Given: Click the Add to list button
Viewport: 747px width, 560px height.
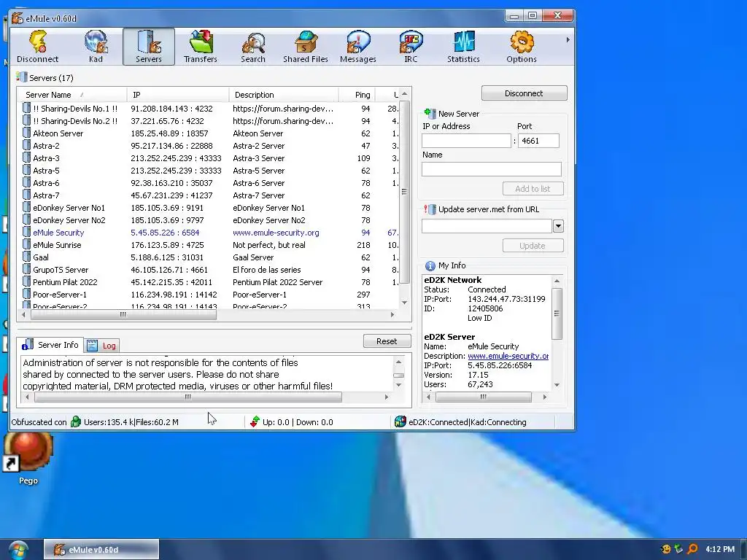Looking at the screenshot, I should pos(533,189).
